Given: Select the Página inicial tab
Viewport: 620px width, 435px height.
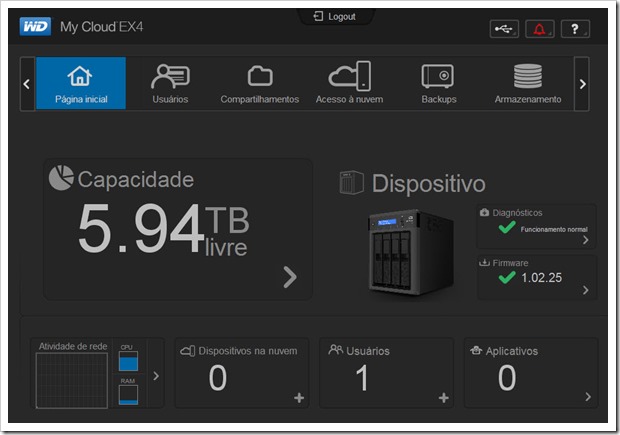Looking at the screenshot, I should tap(81, 83).
